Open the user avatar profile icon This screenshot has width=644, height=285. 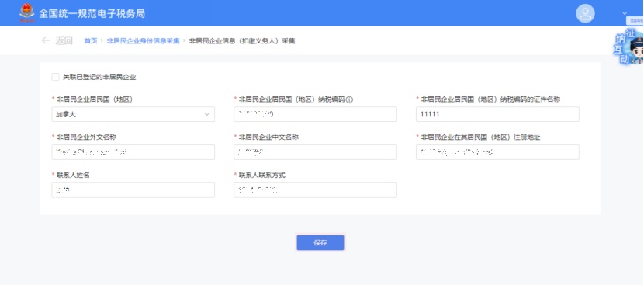pos(585,13)
